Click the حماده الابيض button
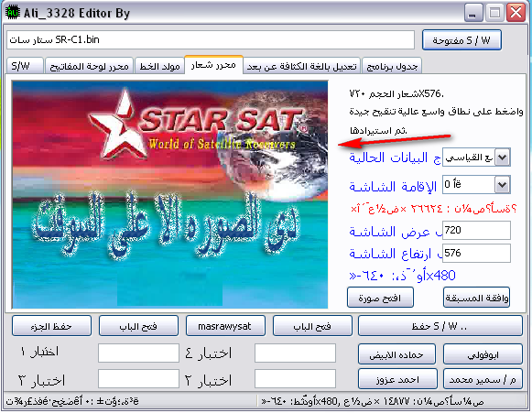The height and width of the screenshot is (413, 532). pos(396,354)
